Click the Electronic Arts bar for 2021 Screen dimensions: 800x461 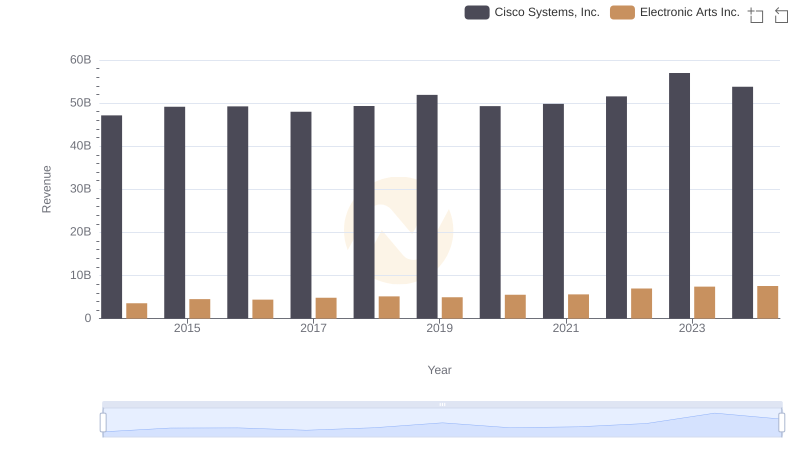(578, 306)
